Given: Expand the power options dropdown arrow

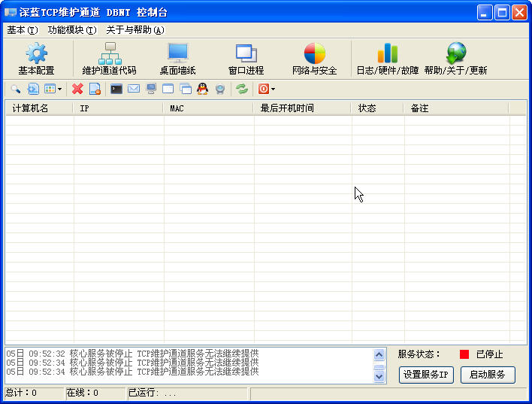Looking at the screenshot, I should tap(273, 90).
